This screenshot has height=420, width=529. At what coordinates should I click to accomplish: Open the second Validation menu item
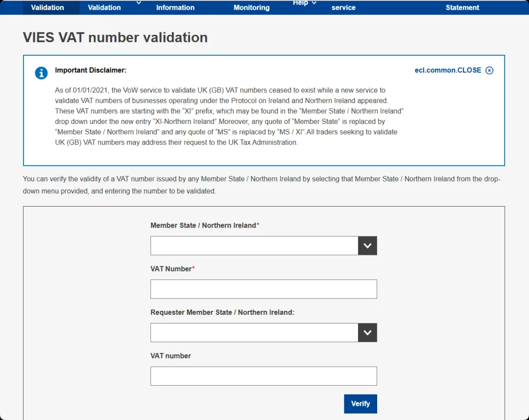[104, 7]
